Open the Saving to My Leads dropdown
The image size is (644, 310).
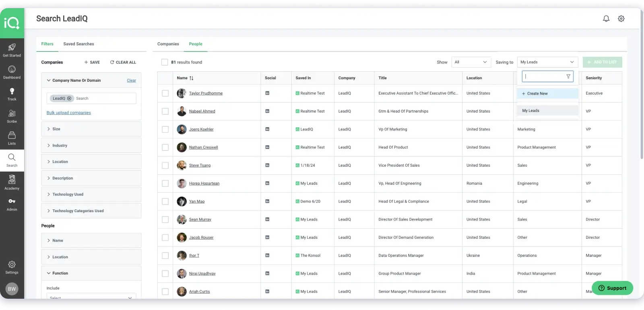pyautogui.click(x=547, y=62)
